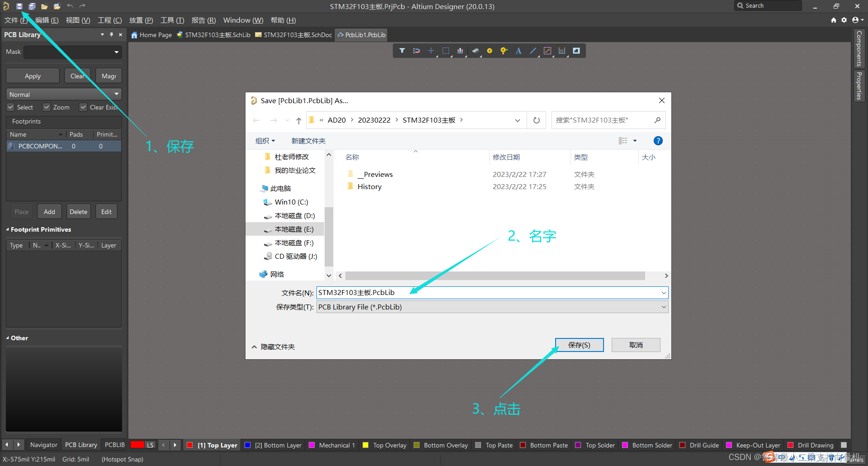Viewport: 868px width, 466px height.
Task: Open the 编辑 (E) menu
Action: tap(47, 20)
